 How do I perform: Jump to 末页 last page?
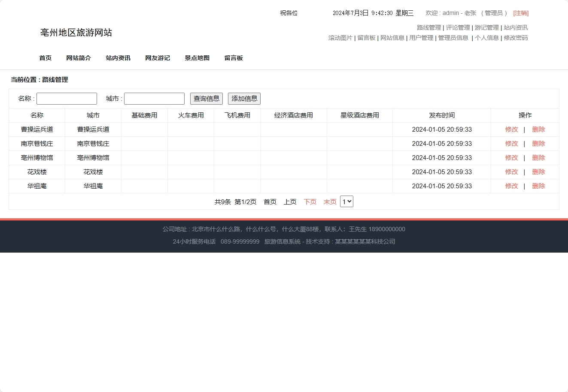pyautogui.click(x=330, y=202)
